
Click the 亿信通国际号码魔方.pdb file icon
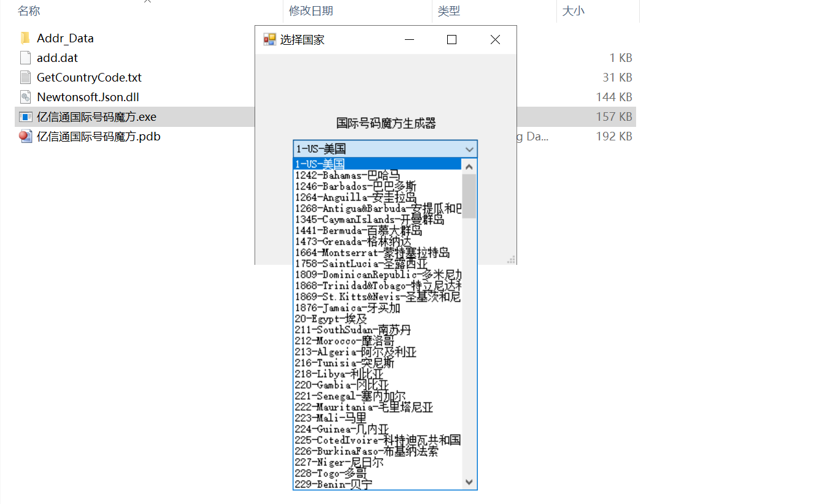pos(25,136)
